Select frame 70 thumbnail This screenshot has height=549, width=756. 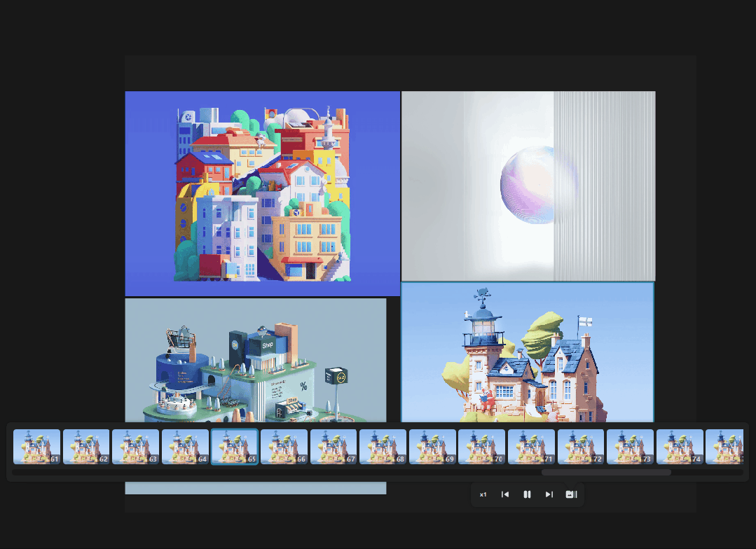click(x=481, y=447)
